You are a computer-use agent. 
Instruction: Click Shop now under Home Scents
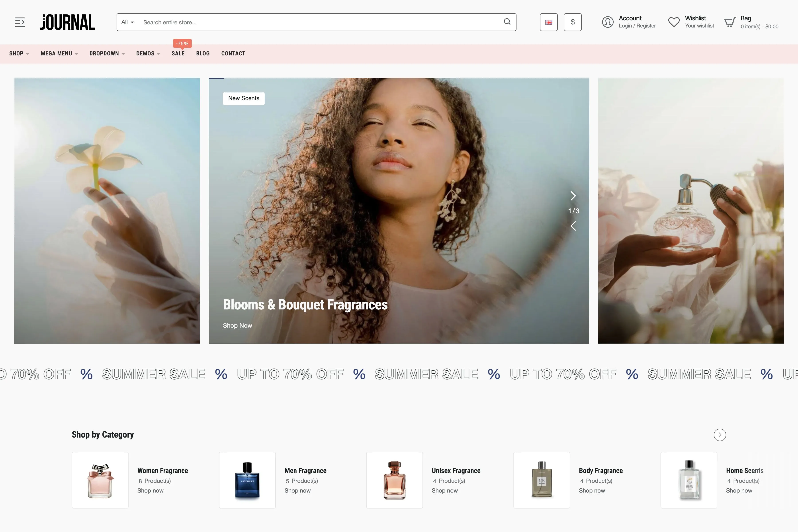click(739, 491)
